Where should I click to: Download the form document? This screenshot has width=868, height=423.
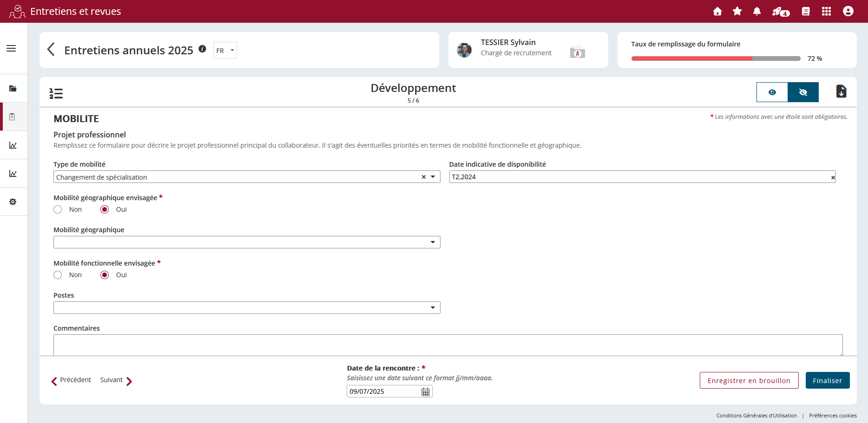pos(841,91)
